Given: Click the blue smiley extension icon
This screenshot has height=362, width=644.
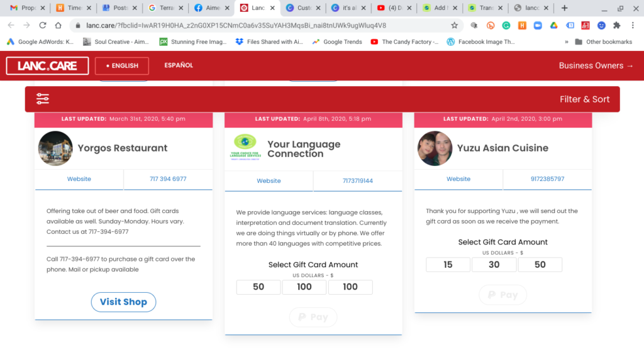Looking at the screenshot, I should click(x=601, y=25).
